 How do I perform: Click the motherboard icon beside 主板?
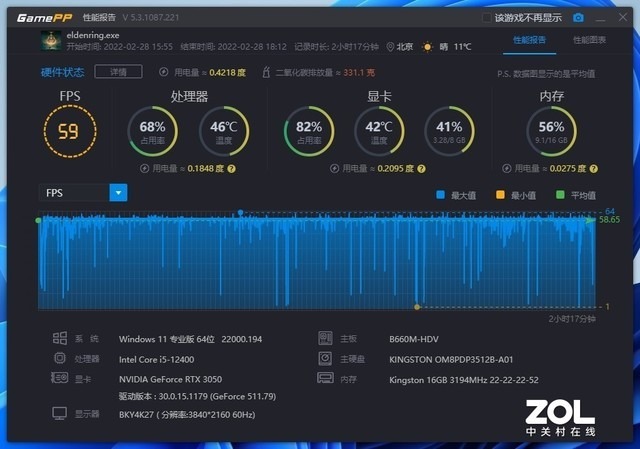point(325,338)
